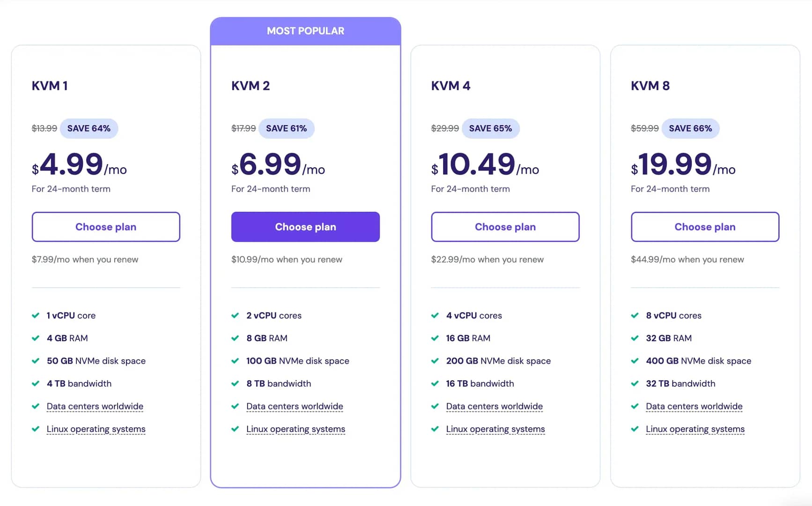Click the checkmark beside 4 GB RAM
This screenshot has width=812, height=506.
tap(36, 338)
